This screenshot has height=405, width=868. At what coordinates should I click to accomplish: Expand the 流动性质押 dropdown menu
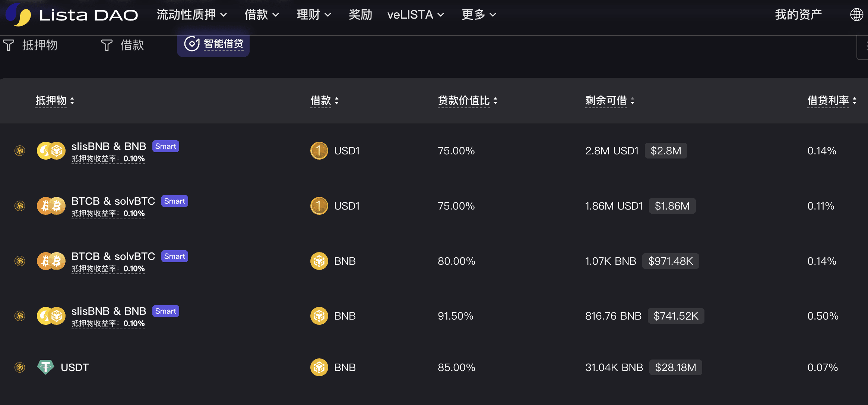[x=191, y=15]
